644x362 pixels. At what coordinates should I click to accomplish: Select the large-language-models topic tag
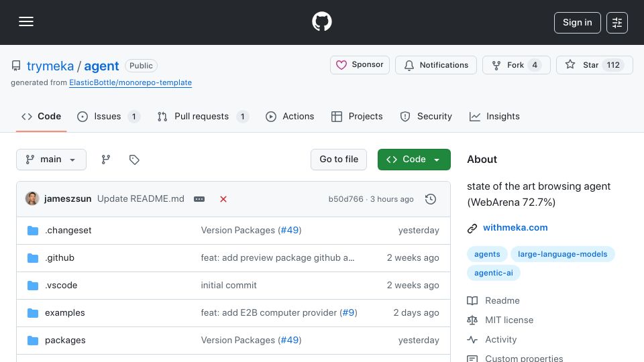point(562,254)
